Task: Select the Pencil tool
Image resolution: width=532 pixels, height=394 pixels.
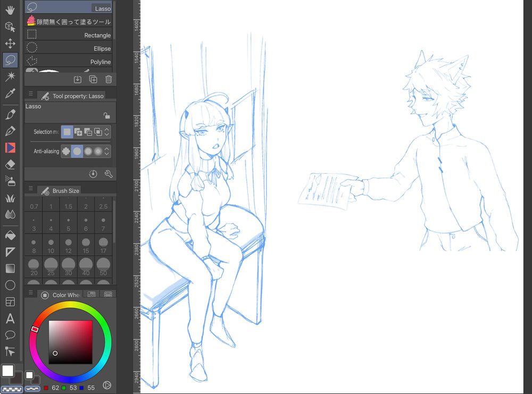Action: (x=10, y=131)
